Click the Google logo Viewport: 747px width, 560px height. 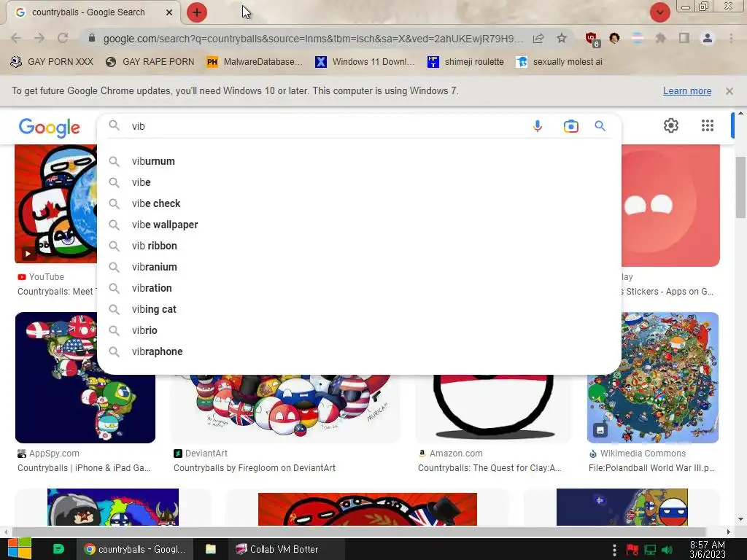49,128
